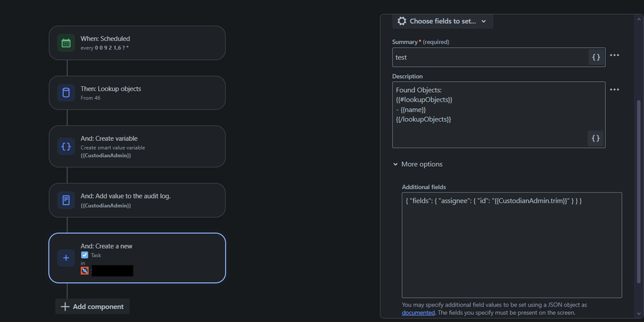Click the plus sign in Add component
This screenshot has height=322, width=644.
coord(65,307)
